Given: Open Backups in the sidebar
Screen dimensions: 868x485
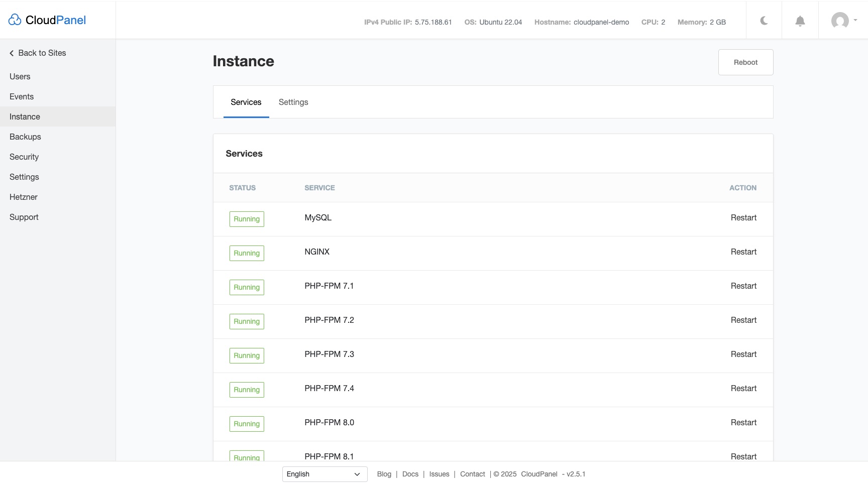Looking at the screenshot, I should point(25,137).
